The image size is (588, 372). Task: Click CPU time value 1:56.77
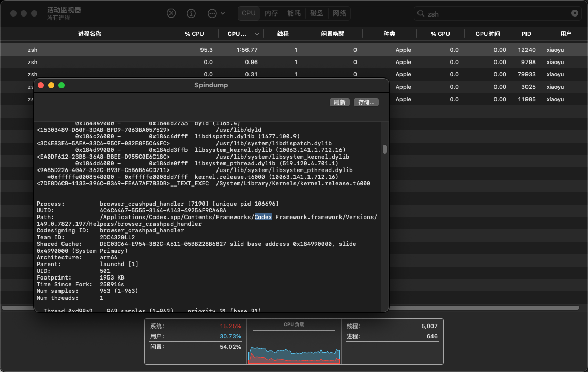[x=247, y=50]
